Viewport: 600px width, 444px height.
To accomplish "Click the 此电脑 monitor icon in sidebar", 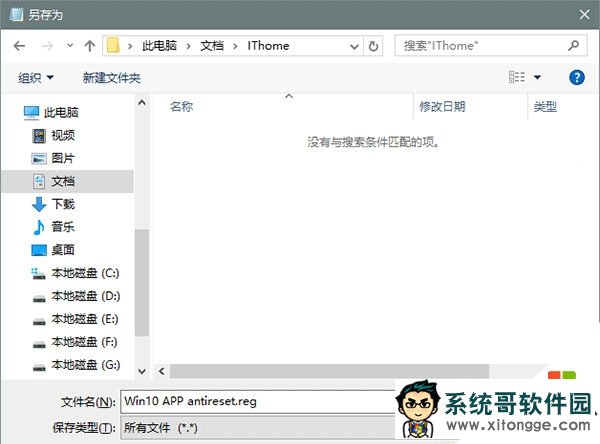I will coord(31,113).
